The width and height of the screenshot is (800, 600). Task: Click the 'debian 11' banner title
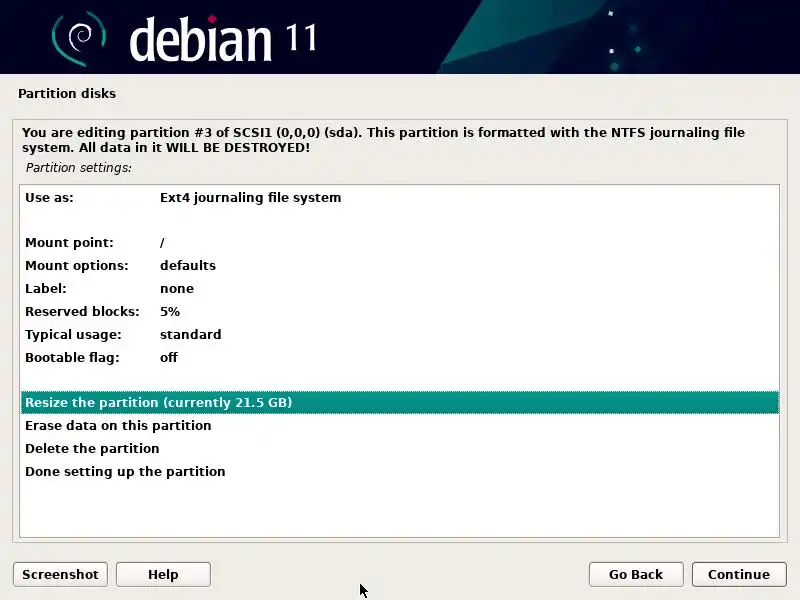223,38
